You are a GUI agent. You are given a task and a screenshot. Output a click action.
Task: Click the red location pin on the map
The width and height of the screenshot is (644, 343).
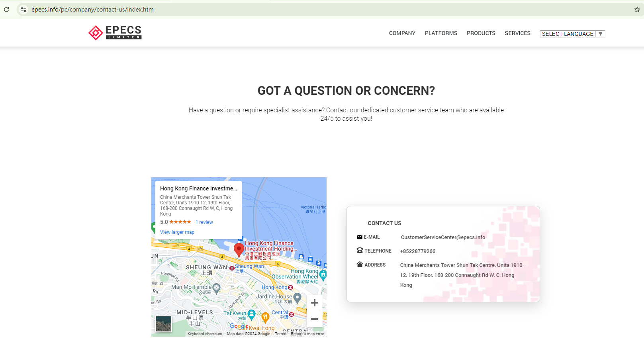(x=239, y=250)
